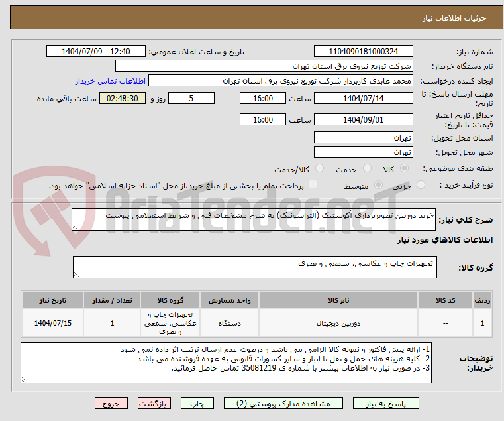The width and height of the screenshot is (504, 421).
Task: Click the استان محل تحویل field
Action: (364, 137)
